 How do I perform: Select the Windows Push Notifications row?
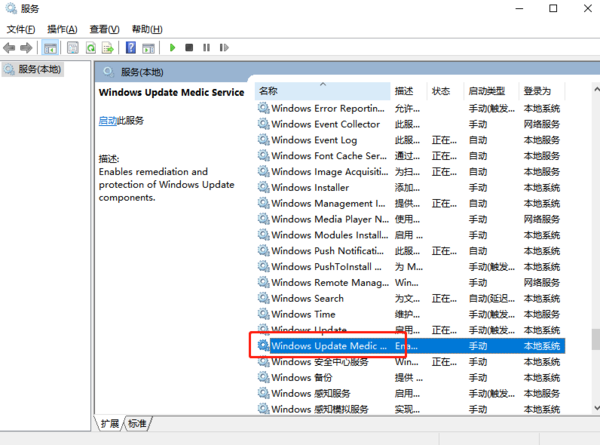click(411, 251)
